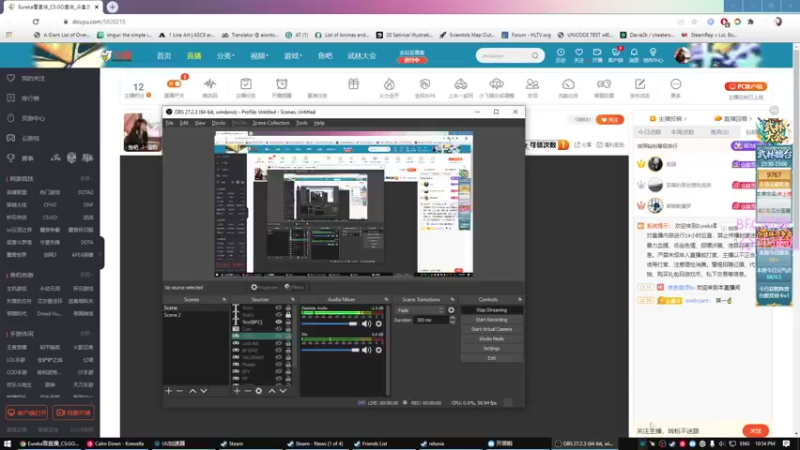The image size is (800, 450).
Task: Click the audio waveform icon in streamer toolbar
Action: [210, 84]
